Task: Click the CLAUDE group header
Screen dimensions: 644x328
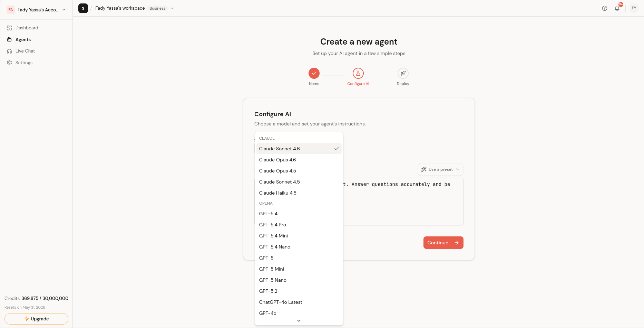Action: click(267, 138)
